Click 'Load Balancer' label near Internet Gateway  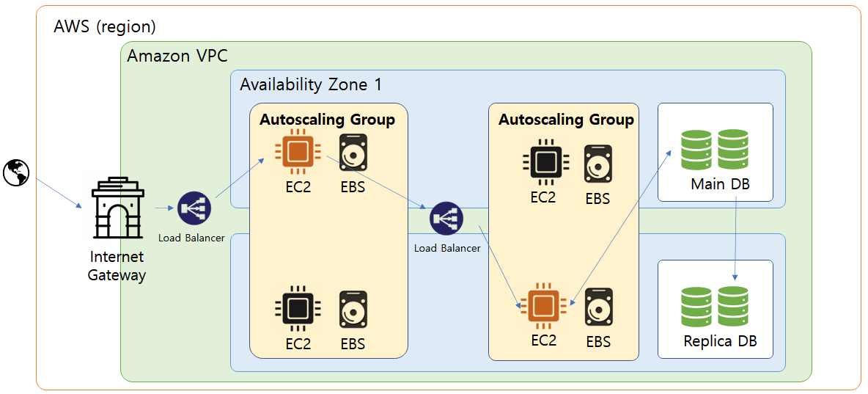[191, 239]
